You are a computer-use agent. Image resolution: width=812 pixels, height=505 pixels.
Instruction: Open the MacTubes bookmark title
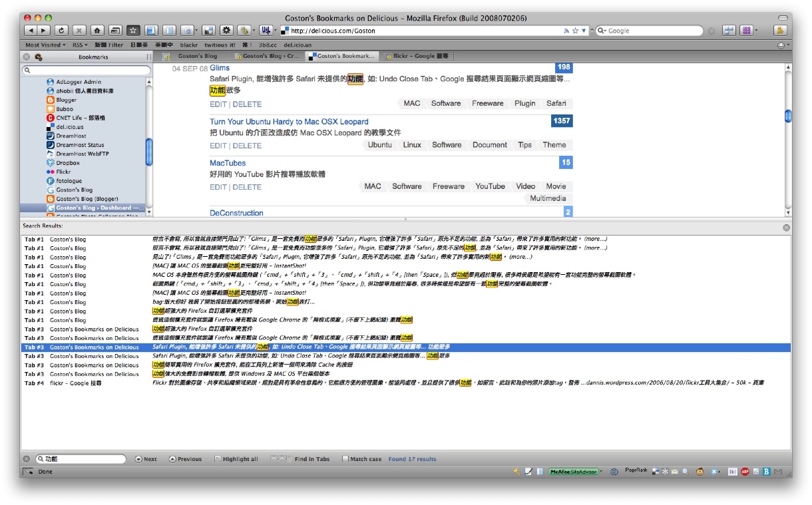228,163
